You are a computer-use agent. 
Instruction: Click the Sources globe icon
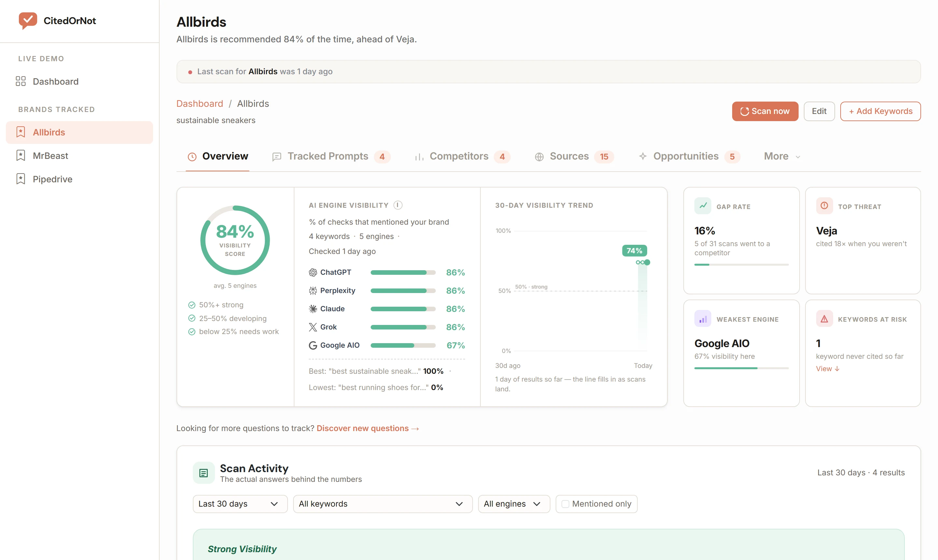click(x=539, y=157)
